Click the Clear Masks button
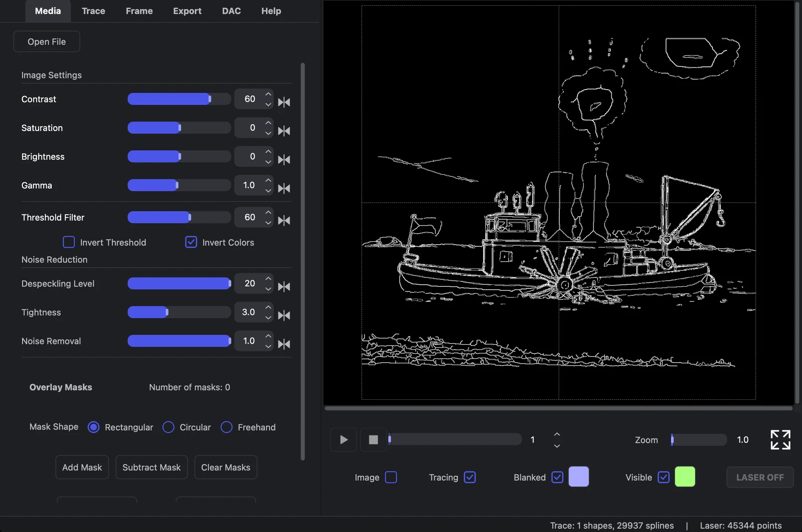 point(225,467)
